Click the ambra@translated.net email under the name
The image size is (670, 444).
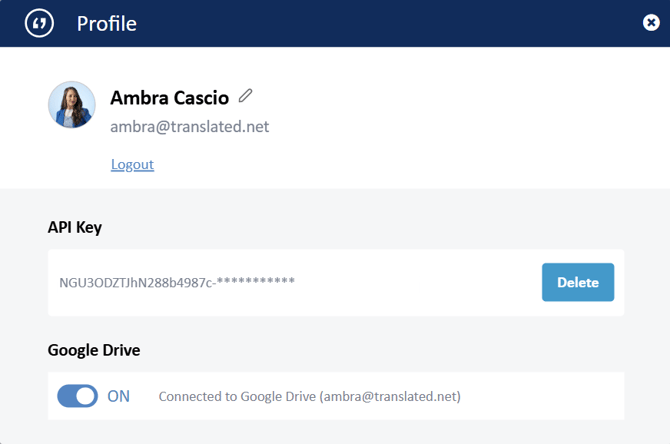[x=189, y=127]
